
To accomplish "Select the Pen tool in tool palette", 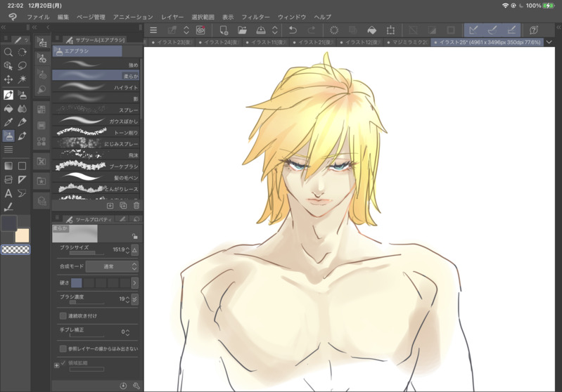I will click(x=8, y=95).
